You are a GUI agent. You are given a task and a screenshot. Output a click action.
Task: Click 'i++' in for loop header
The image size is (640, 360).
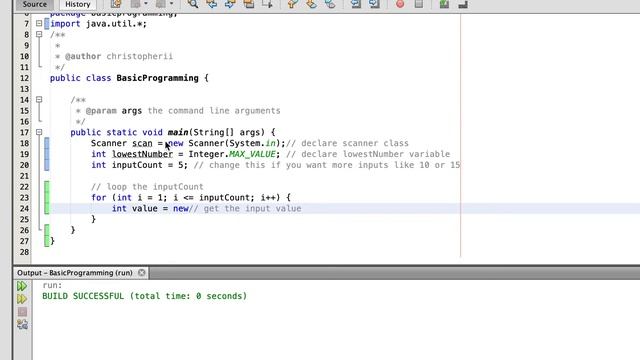click(x=267, y=198)
